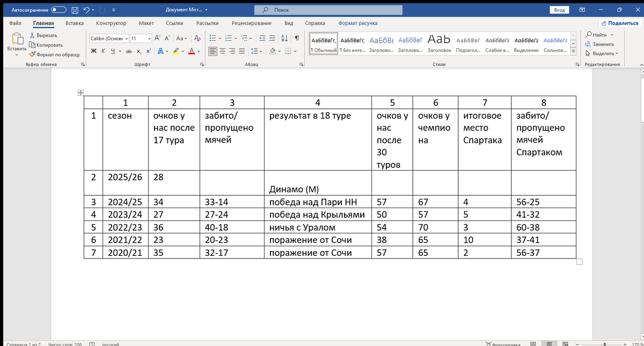Click the Cut (Вырезать) command

coord(42,35)
